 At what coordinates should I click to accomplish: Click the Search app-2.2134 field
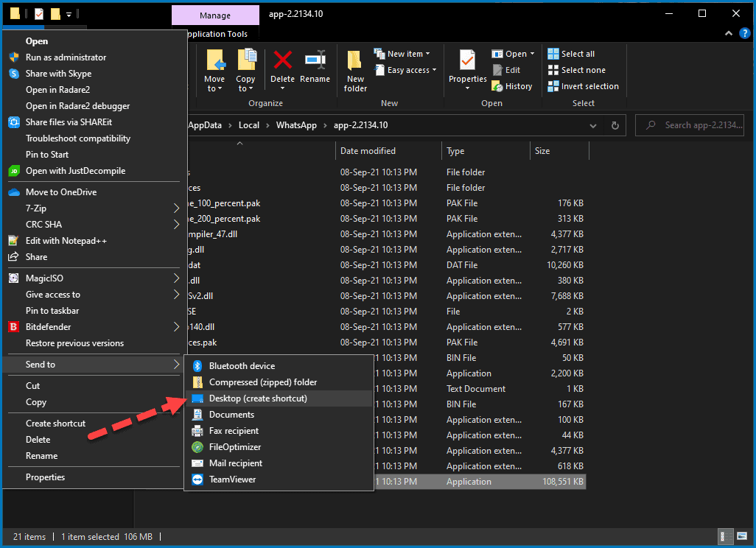(x=690, y=125)
